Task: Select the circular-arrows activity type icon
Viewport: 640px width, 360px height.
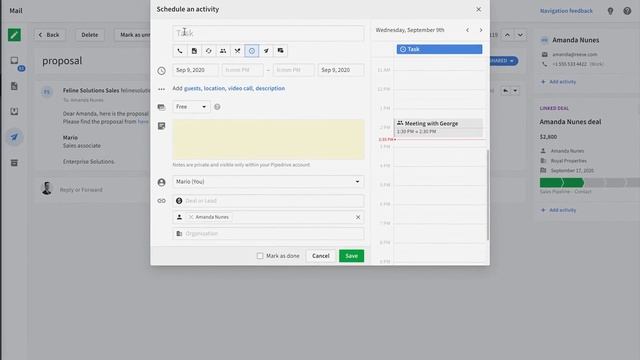Action: (x=209, y=51)
